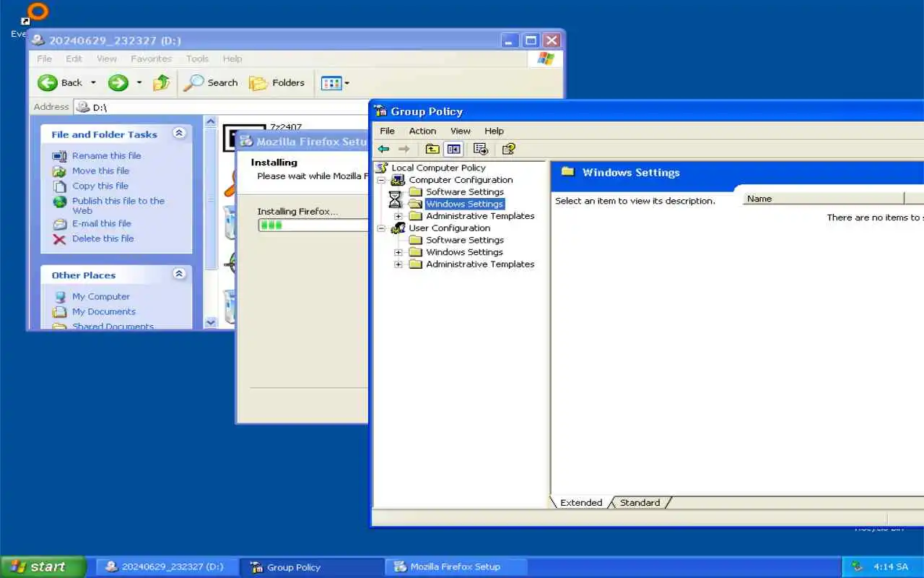The image size is (924, 578).
Task: Open Edit menu in Explorer window
Action: (74, 59)
